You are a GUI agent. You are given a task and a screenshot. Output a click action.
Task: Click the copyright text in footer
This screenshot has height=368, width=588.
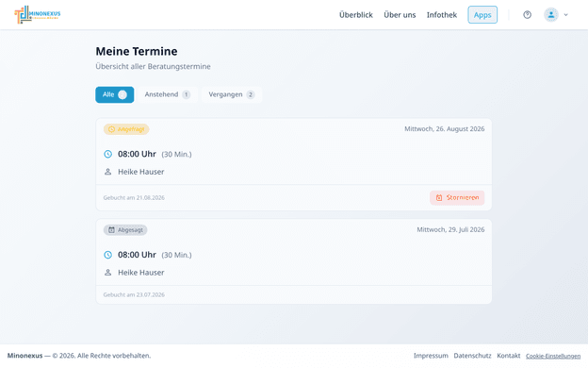(79, 356)
